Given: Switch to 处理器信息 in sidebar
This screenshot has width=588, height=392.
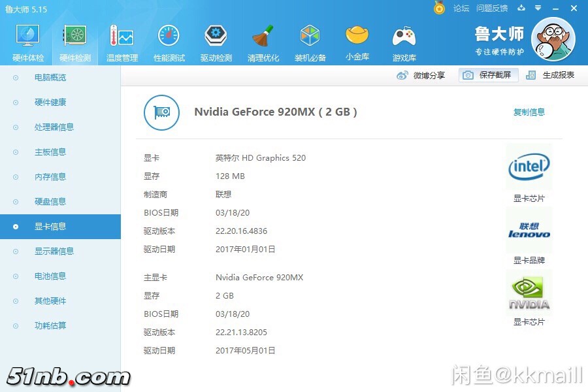Looking at the screenshot, I should [54, 127].
